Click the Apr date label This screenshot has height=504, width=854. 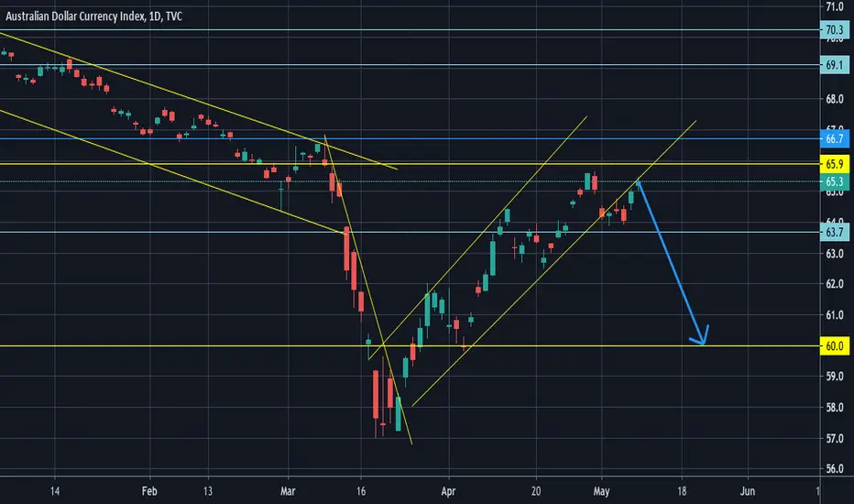448,491
